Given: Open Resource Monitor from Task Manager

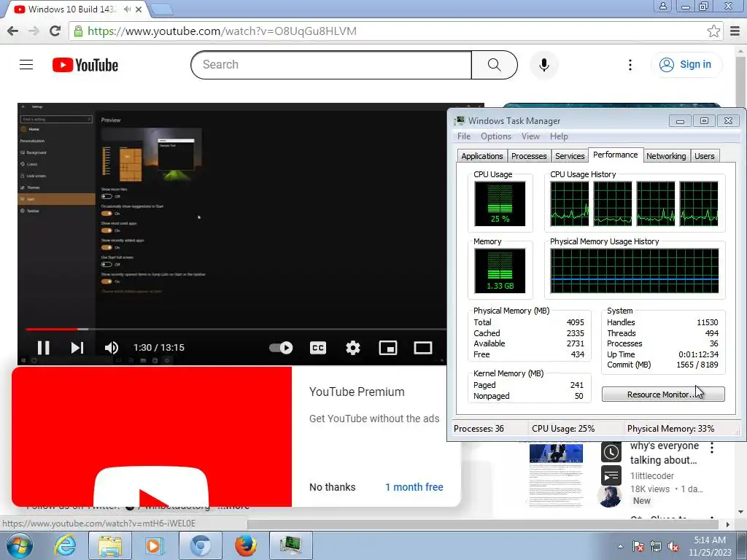Looking at the screenshot, I should 662,394.
